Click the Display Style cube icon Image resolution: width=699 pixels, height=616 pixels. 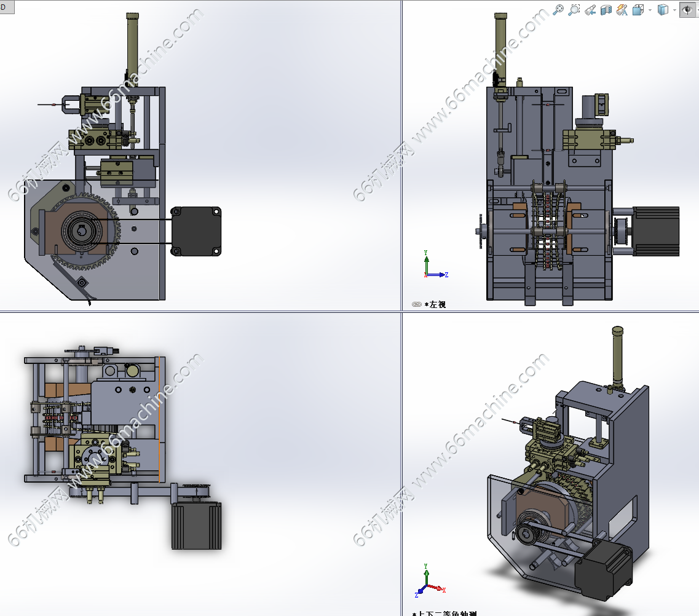point(663,10)
